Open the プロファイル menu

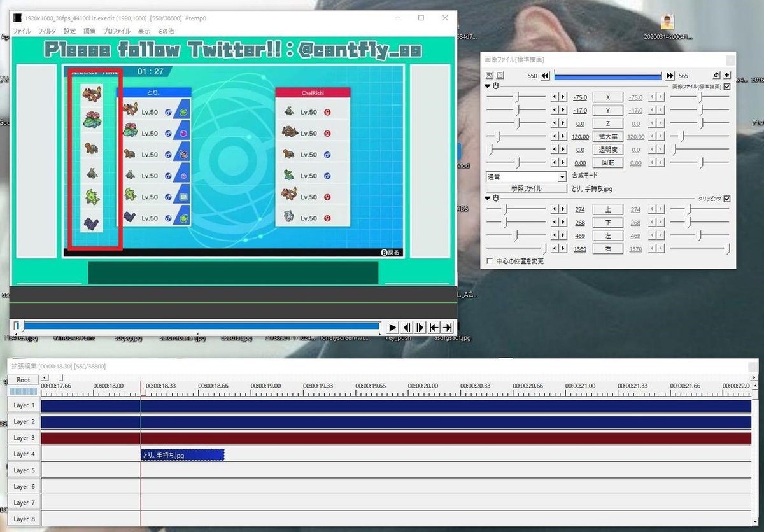117,31
